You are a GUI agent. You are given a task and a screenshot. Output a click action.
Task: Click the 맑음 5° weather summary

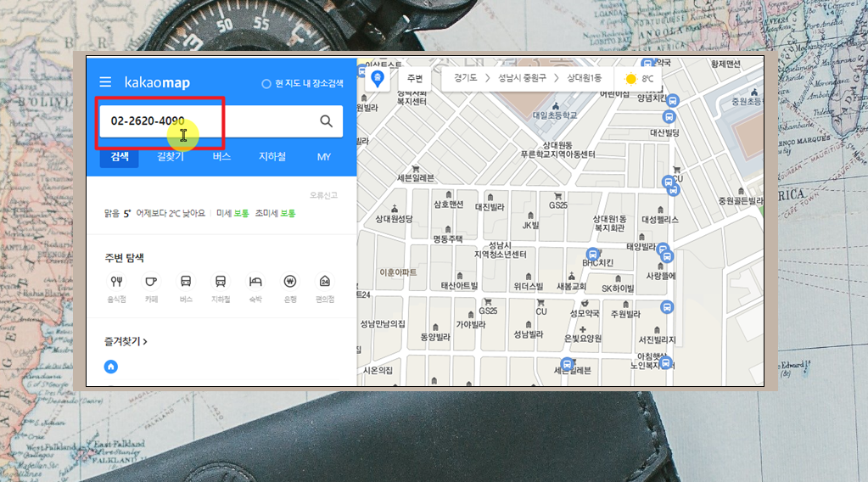click(117, 213)
